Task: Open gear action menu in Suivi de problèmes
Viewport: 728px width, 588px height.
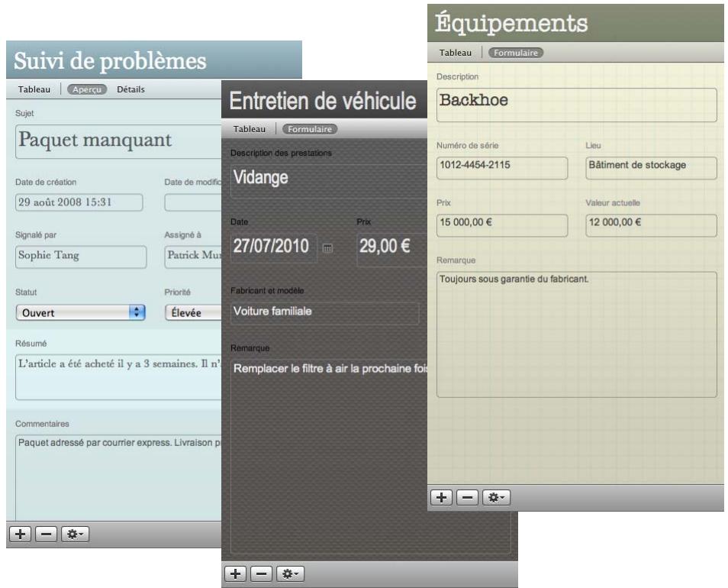Action: pos(75,534)
